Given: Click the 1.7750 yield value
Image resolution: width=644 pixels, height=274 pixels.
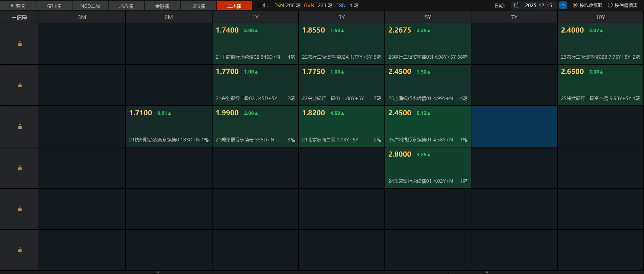Looking at the screenshot, I should 313,72.
